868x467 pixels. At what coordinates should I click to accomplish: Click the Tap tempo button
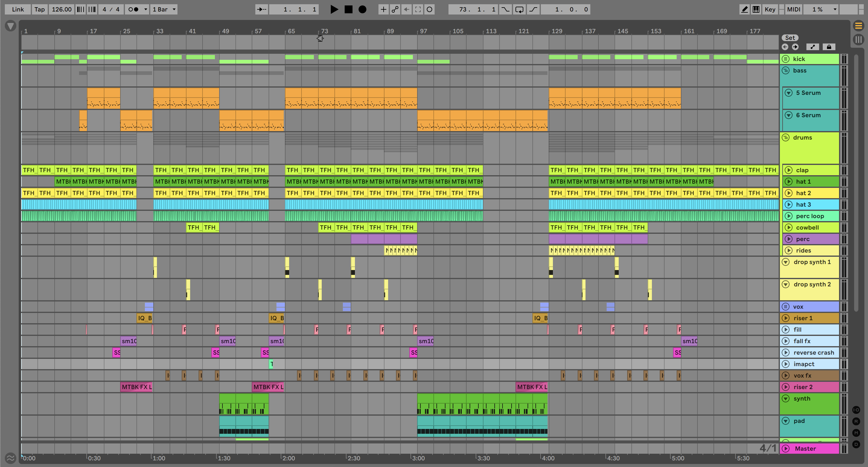40,9
